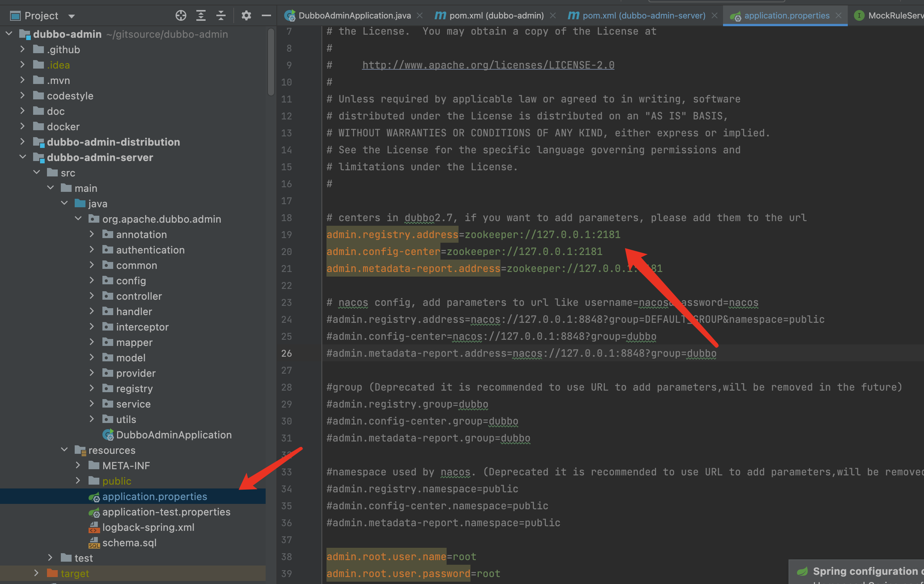Image resolution: width=924 pixels, height=584 pixels.
Task: Click the class icon on DubboAdminApplication.java tab
Action: pyautogui.click(x=290, y=15)
